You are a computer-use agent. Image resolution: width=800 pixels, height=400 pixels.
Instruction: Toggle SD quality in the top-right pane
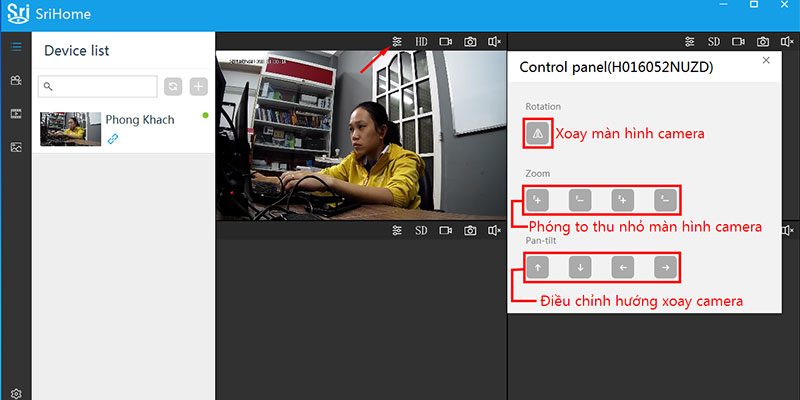coord(714,42)
